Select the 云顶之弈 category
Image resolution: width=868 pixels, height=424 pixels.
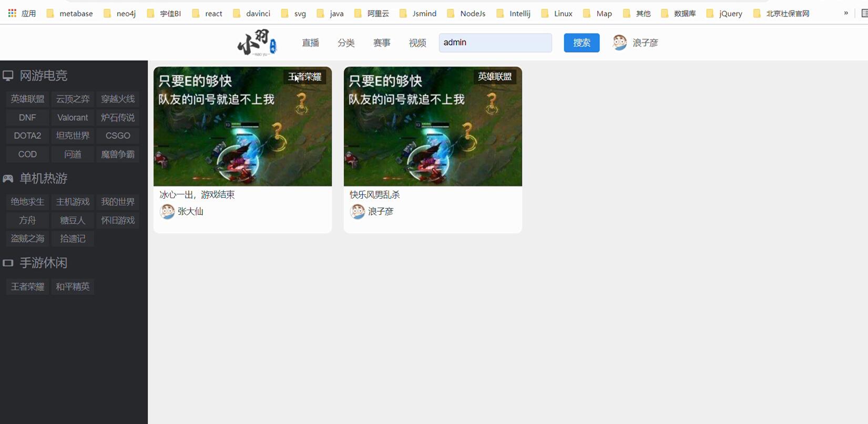pyautogui.click(x=73, y=99)
